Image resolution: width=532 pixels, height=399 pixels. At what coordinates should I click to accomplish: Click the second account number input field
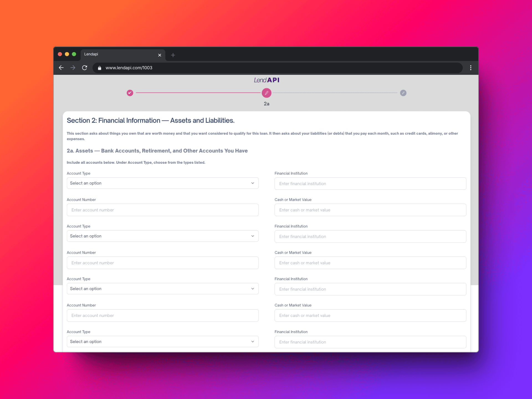tap(163, 262)
